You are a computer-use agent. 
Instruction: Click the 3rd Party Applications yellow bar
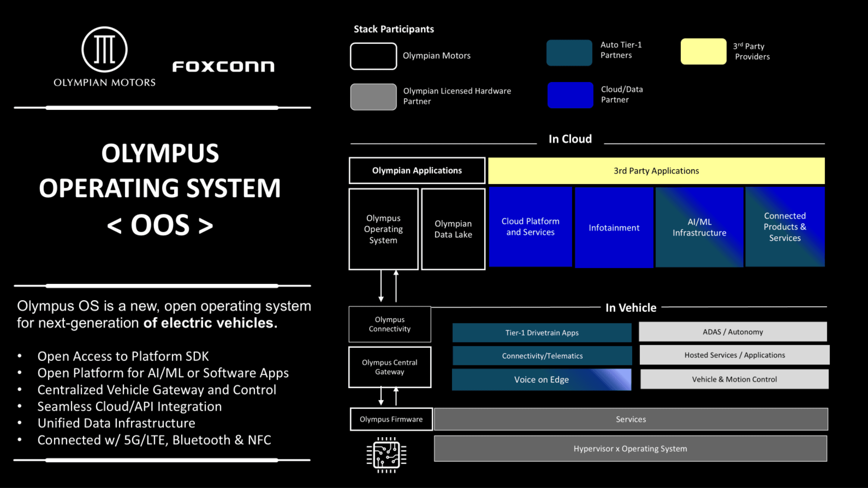656,171
